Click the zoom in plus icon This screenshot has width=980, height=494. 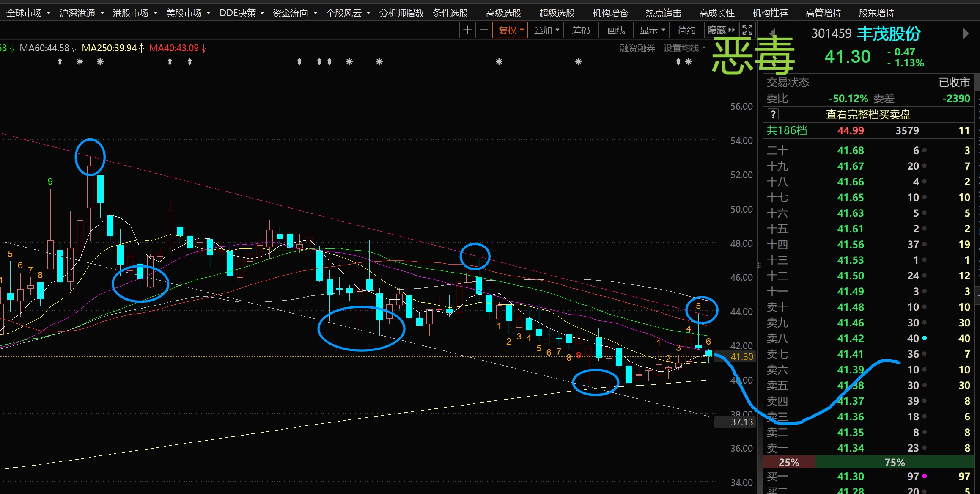tap(467, 30)
